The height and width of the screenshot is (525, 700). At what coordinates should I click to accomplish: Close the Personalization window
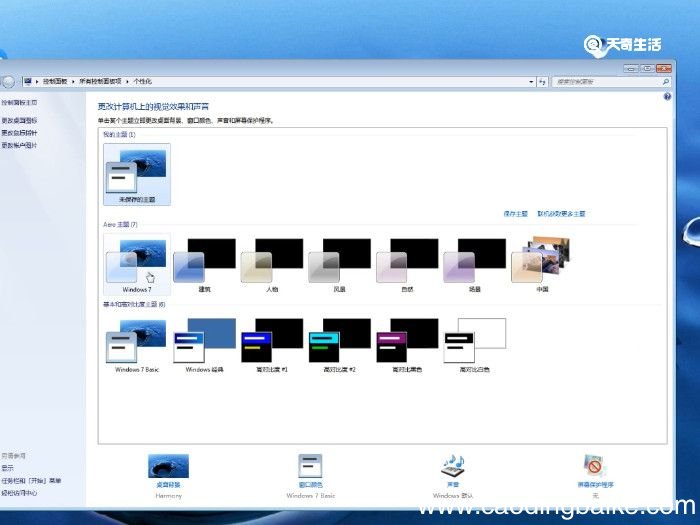[x=664, y=68]
